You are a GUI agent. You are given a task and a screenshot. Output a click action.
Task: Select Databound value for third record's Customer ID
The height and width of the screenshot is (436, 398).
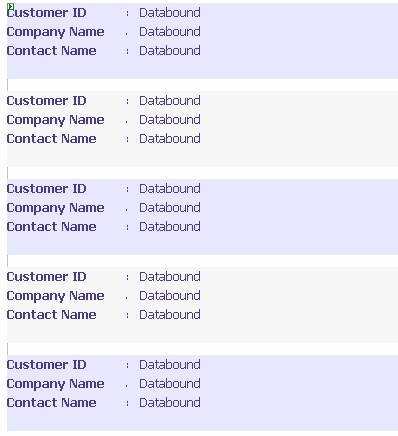tap(170, 189)
